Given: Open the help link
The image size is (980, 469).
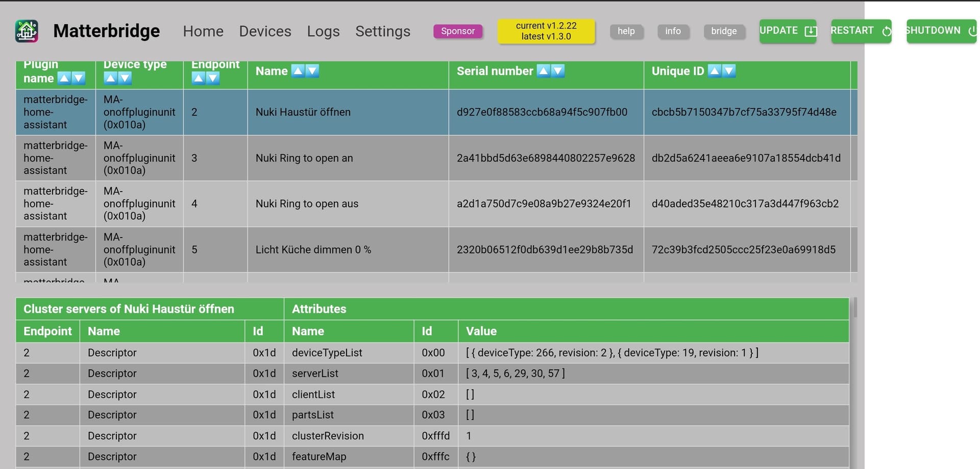Looking at the screenshot, I should point(626,31).
